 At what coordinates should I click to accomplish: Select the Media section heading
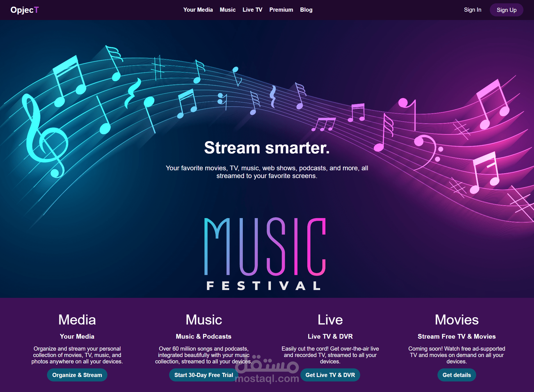tap(77, 320)
